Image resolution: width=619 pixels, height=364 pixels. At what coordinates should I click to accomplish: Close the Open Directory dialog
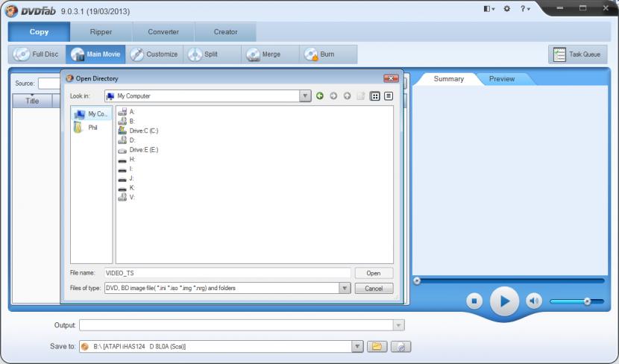coord(391,78)
